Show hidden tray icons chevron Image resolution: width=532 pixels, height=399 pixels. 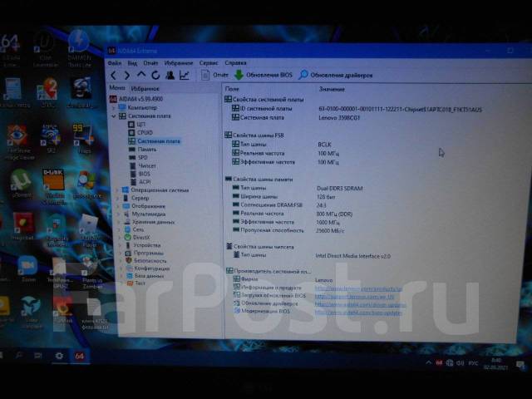pyautogui.click(x=429, y=362)
